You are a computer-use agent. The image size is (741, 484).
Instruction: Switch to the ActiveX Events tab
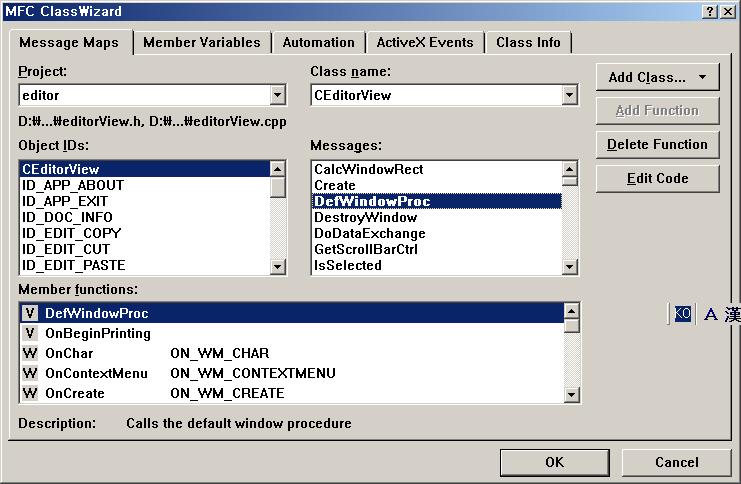click(425, 43)
